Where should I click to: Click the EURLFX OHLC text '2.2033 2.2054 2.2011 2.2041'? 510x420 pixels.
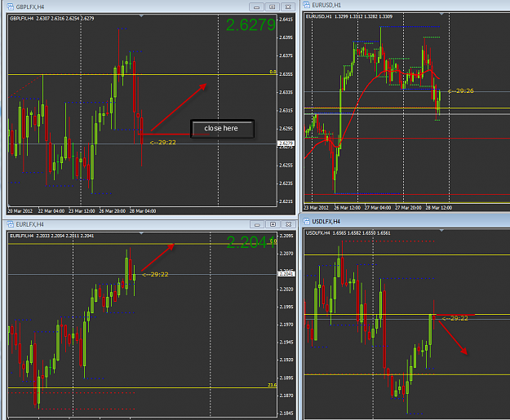(64, 236)
